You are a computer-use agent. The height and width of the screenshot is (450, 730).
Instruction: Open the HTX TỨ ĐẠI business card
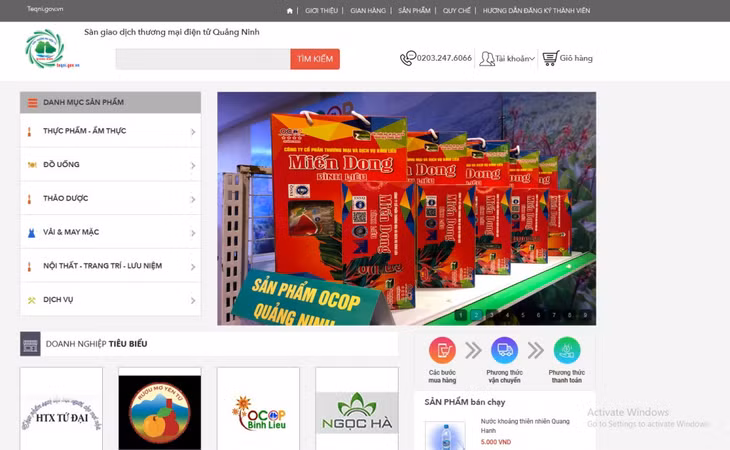point(61,409)
